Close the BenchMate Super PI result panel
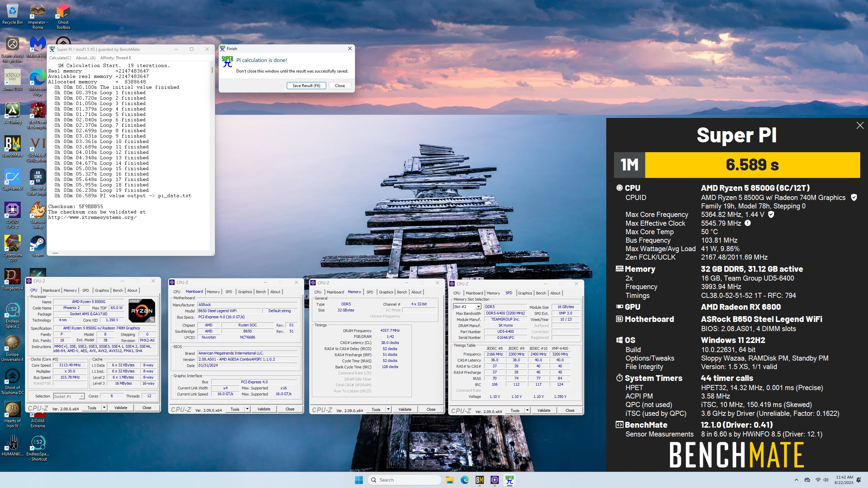This screenshot has height=488, width=868. pyautogui.click(x=860, y=126)
